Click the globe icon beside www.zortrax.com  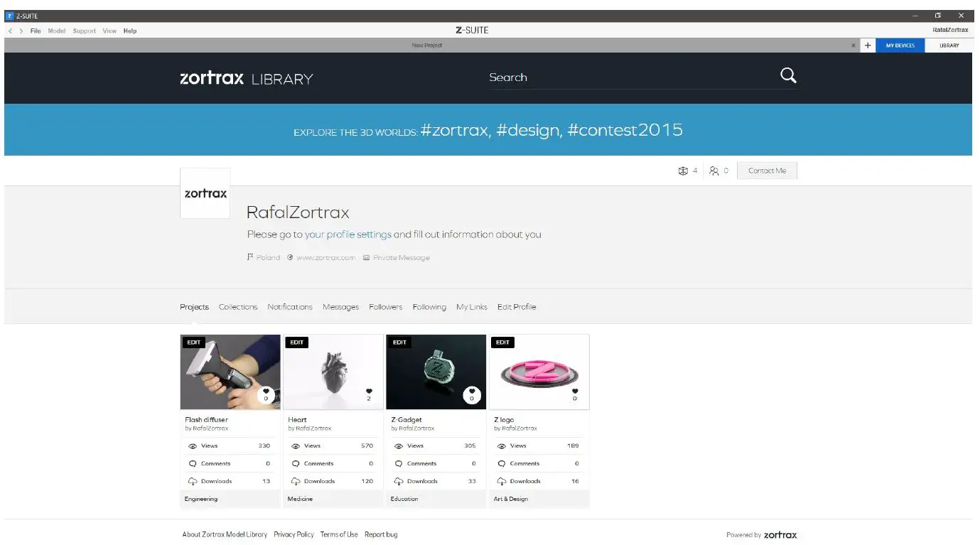(290, 257)
